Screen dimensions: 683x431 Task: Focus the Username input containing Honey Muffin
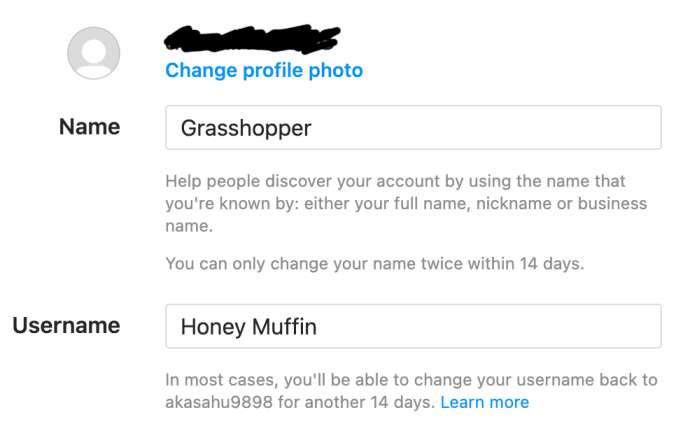pos(412,326)
